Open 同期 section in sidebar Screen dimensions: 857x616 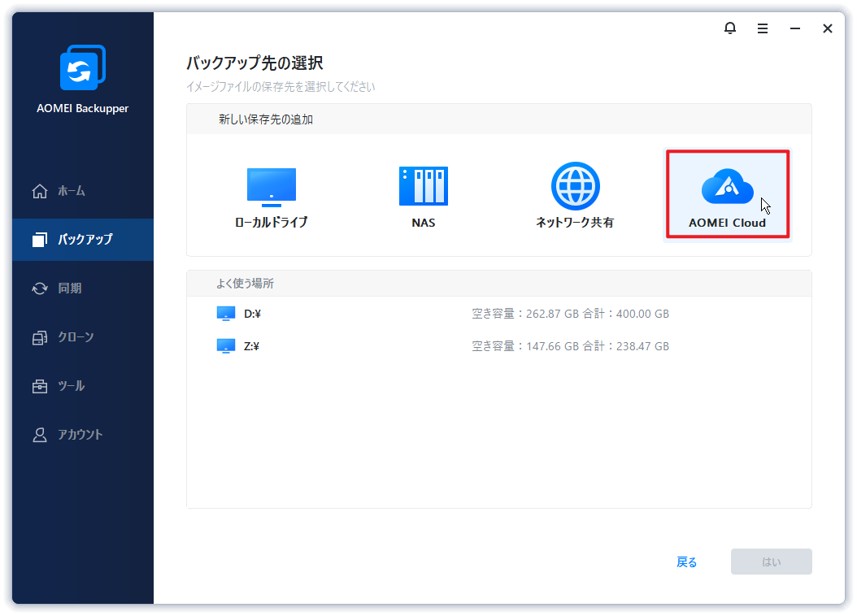(83, 288)
